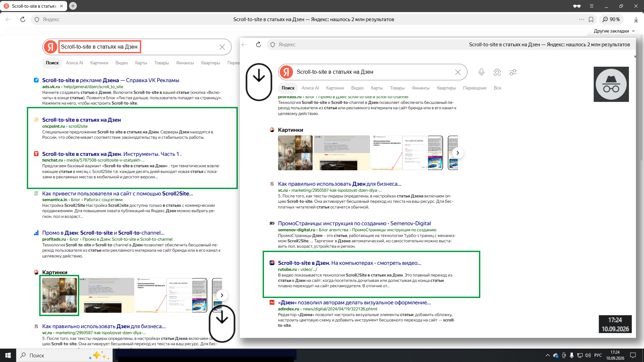Show hidden tray icons with the taskbar chevron
The width and height of the screenshot is (644, 362).
pos(547,355)
